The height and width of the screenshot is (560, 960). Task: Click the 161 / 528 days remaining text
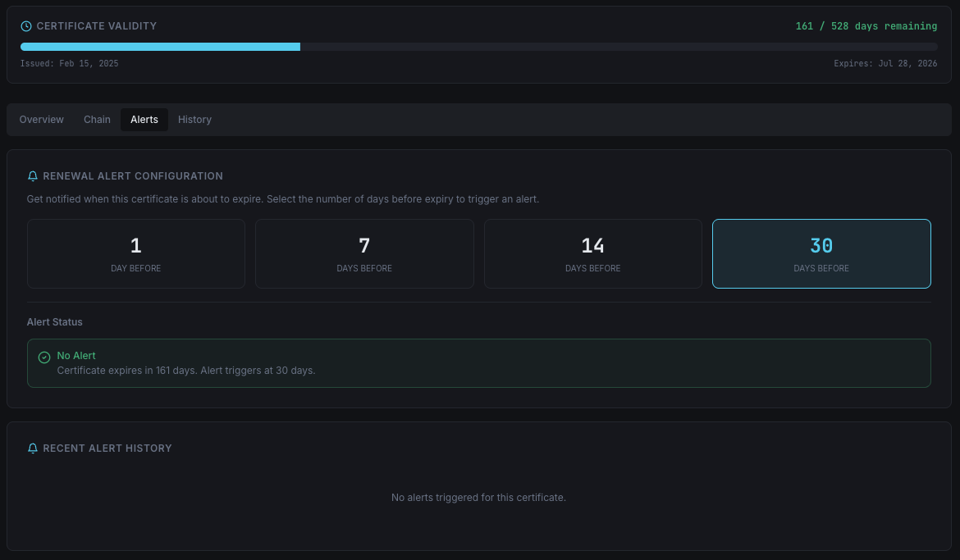(866, 26)
